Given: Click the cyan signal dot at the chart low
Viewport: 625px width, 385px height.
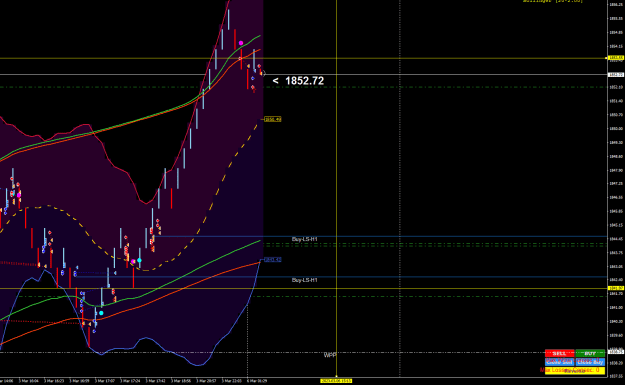Looking at the screenshot, I should [x=101, y=313].
